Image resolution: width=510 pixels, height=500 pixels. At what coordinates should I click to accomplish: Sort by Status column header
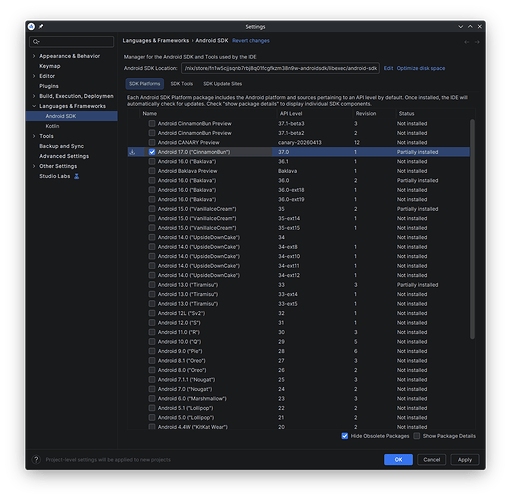[x=406, y=114]
